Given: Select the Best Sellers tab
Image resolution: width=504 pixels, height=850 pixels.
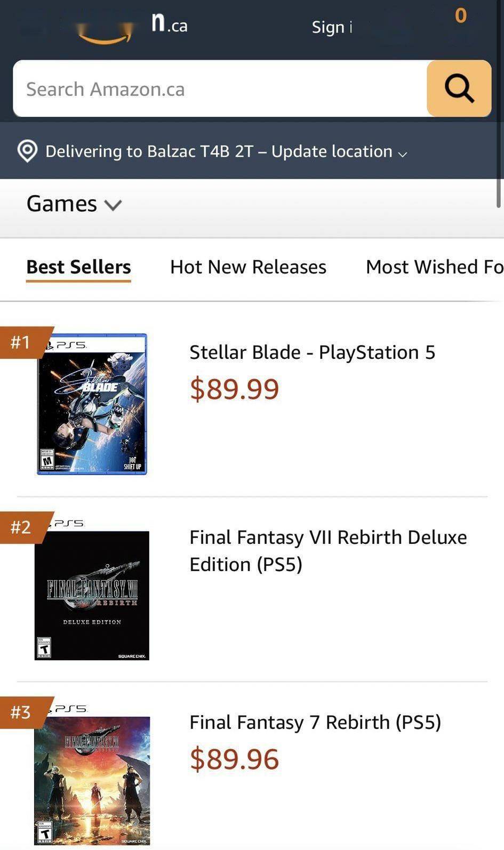Looking at the screenshot, I should (78, 267).
